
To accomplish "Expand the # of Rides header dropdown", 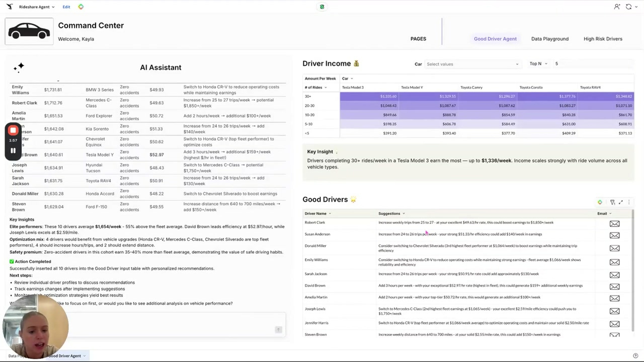I will (x=326, y=87).
